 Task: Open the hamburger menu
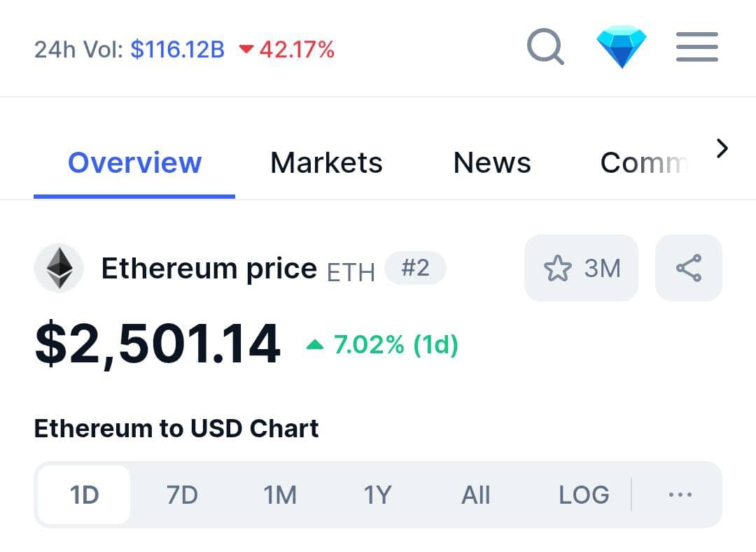tap(696, 47)
